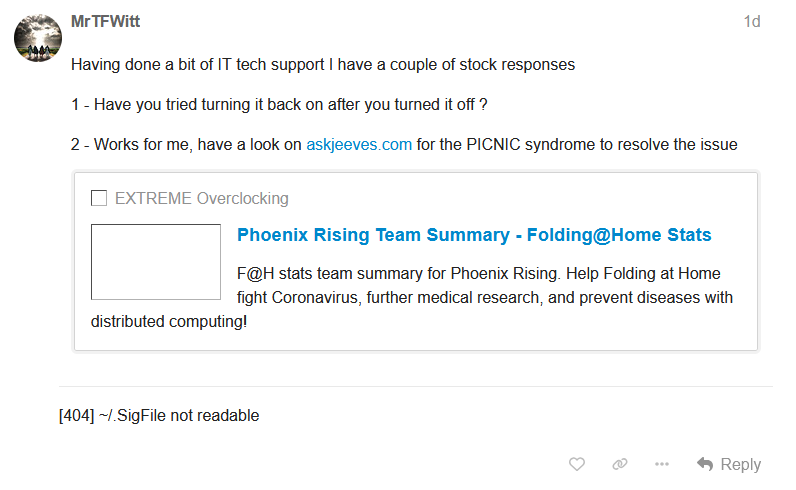
Task: Visit the askjeeves.com link
Action: tap(359, 145)
